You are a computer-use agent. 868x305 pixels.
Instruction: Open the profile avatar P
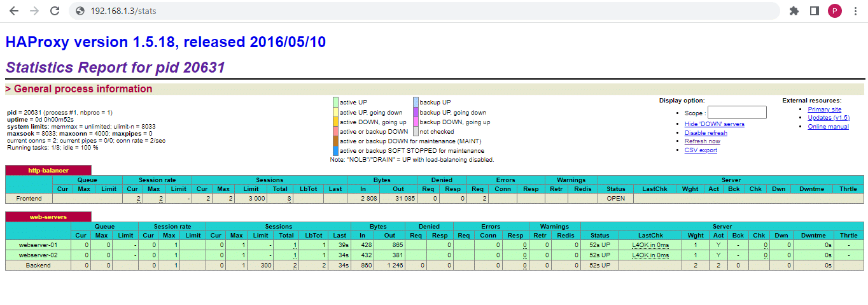point(834,11)
